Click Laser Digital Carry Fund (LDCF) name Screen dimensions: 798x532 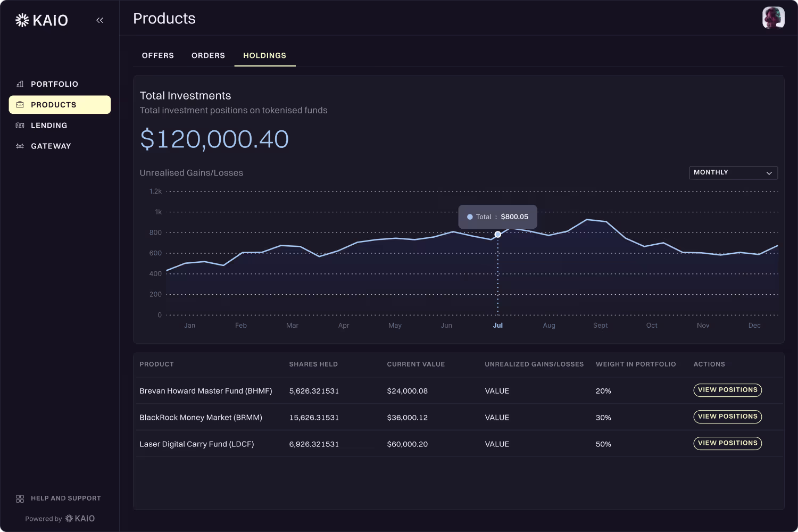pos(197,444)
